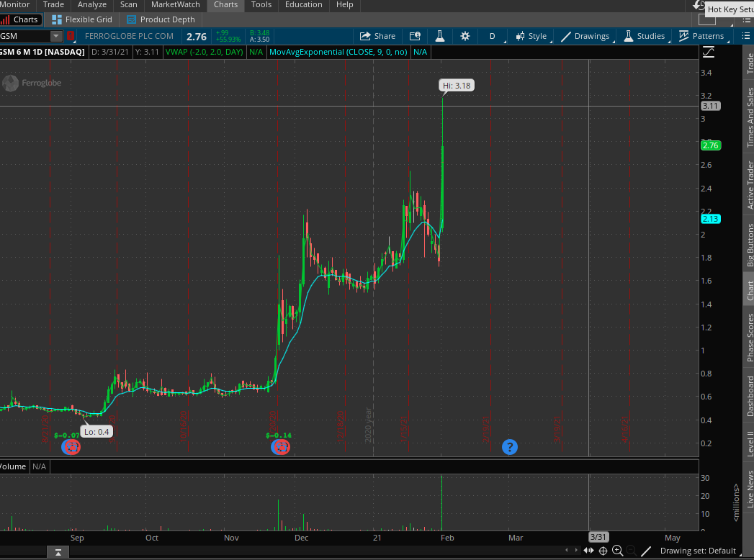The width and height of the screenshot is (754, 560).
Task: Click the collapse panel arrow at bottom left
Action: click(x=58, y=552)
